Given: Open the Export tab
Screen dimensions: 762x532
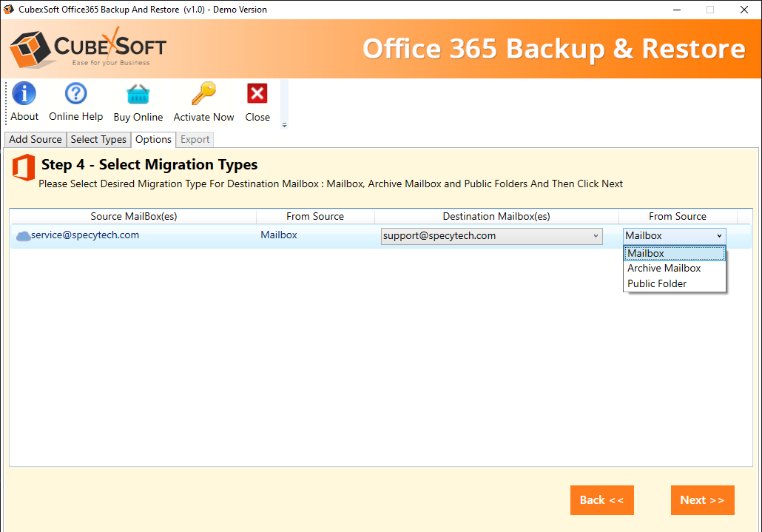Looking at the screenshot, I should coord(195,139).
